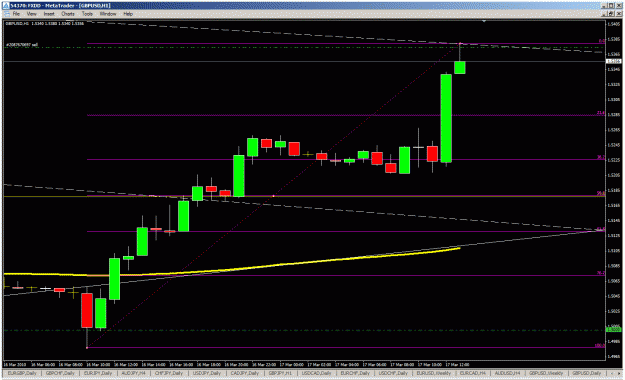Image resolution: width=625 pixels, height=380 pixels.
Task: Click the 38.2 Fibonacci level label
Action: (x=601, y=157)
